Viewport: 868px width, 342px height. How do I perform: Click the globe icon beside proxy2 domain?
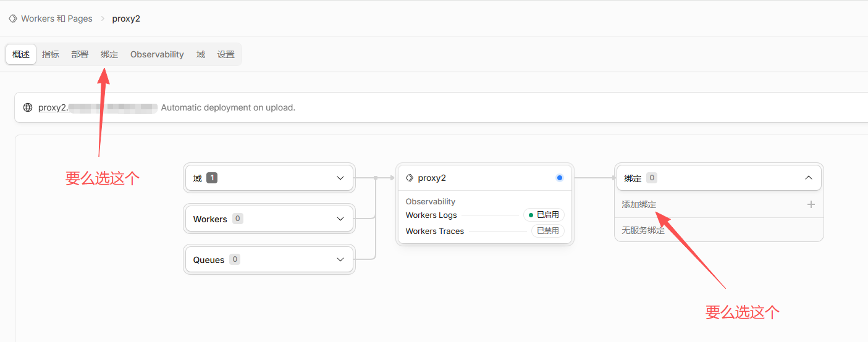28,107
